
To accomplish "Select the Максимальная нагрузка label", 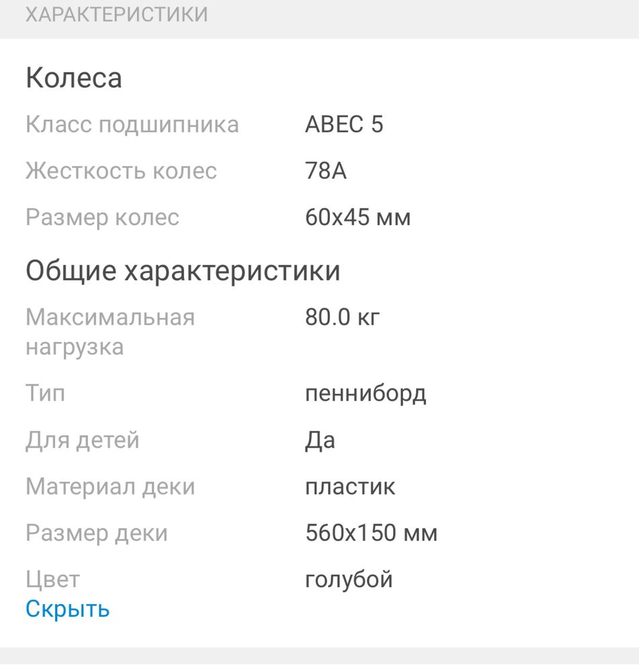I will (110, 332).
